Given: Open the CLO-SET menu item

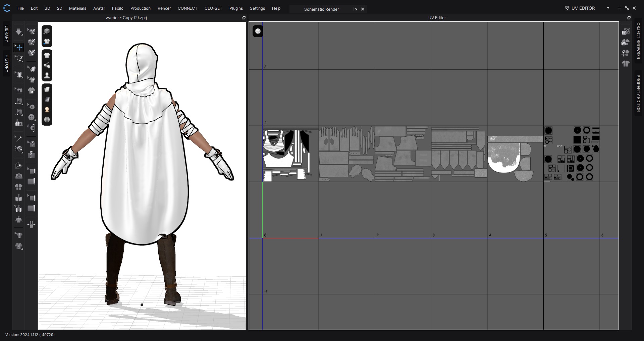Looking at the screenshot, I should [213, 8].
